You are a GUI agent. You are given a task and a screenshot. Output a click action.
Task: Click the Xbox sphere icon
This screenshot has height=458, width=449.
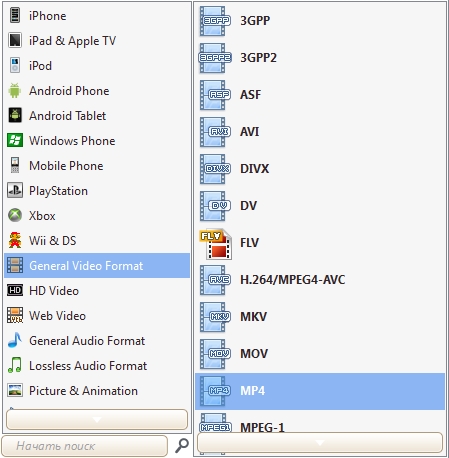coord(15,215)
